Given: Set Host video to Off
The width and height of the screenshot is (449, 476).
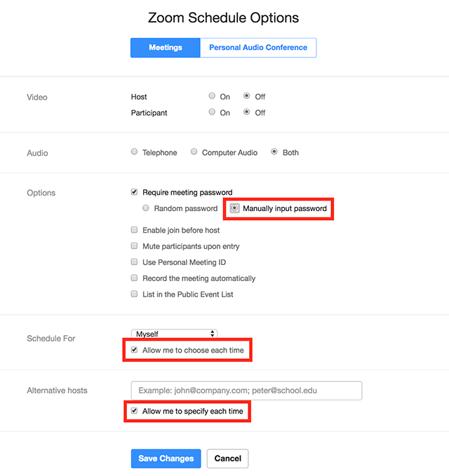Looking at the screenshot, I should tap(247, 96).
